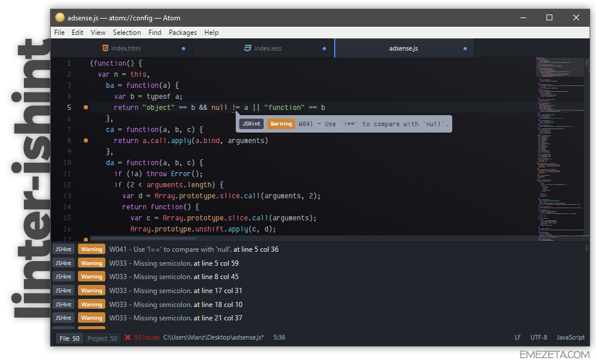Close the Atom window
The image size is (596, 364).
(576, 17)
